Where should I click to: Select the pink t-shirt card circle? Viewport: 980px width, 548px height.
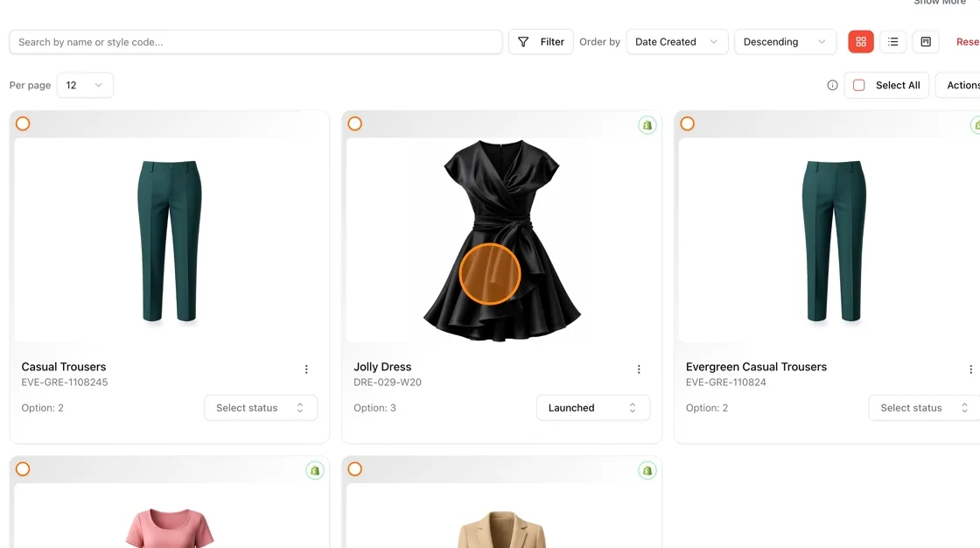23,469
